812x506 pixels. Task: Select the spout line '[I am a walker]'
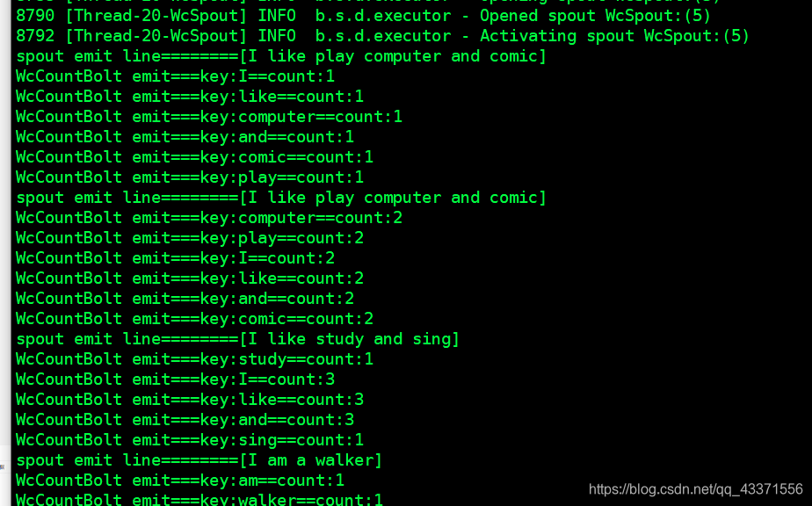199,460
